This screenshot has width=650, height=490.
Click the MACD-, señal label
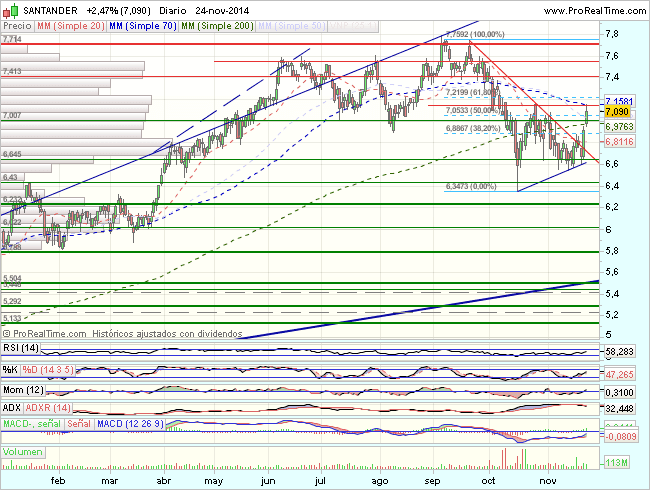click(32, 424)
